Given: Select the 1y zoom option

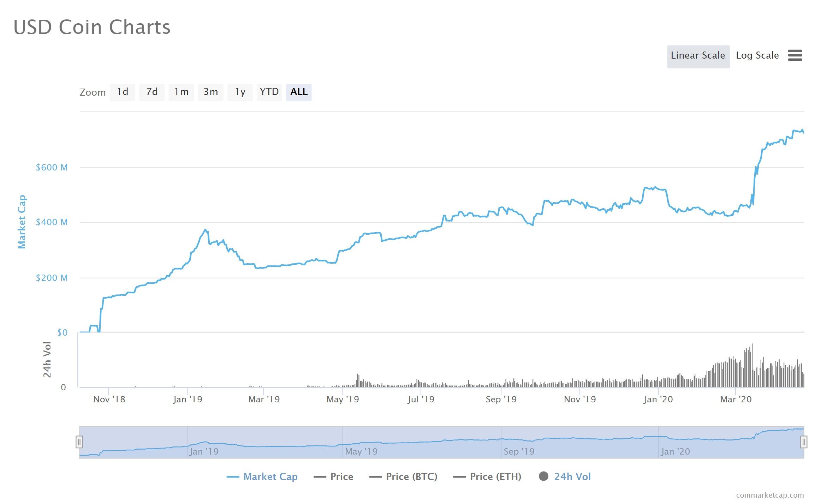Looking at the screenshot, I should [x=240, y=92].
